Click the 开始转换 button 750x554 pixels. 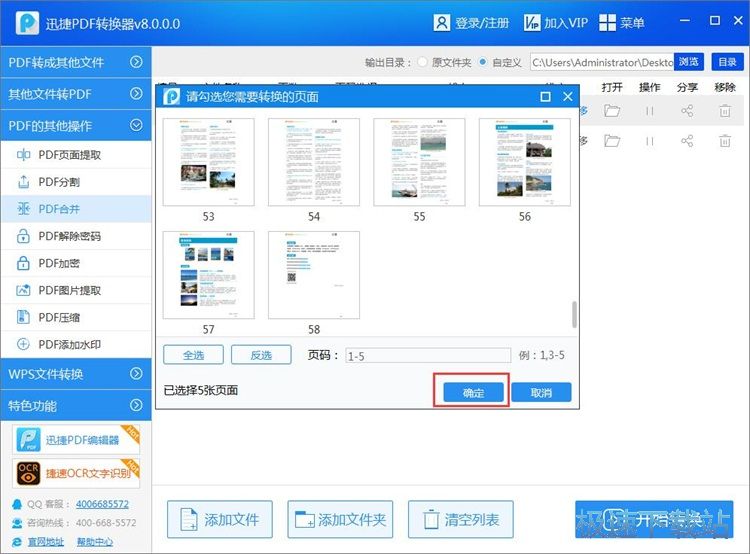(x=654, y=520)
